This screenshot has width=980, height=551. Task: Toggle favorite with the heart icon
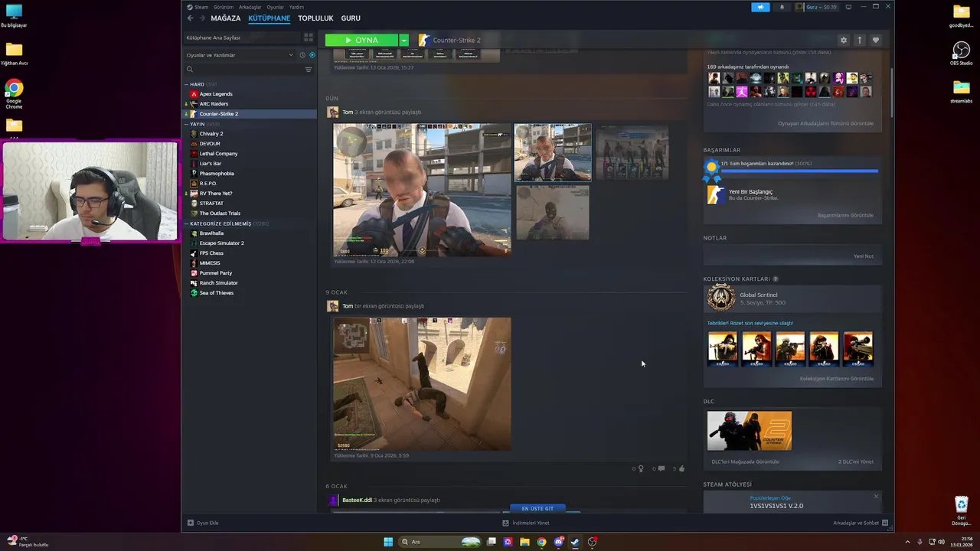coord(876,41)
